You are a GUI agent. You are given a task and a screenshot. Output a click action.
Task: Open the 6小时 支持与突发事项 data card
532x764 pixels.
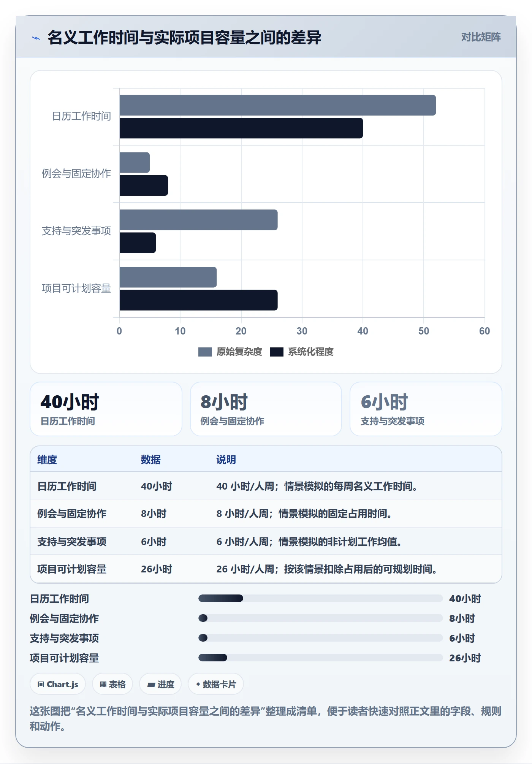point(426,409)
